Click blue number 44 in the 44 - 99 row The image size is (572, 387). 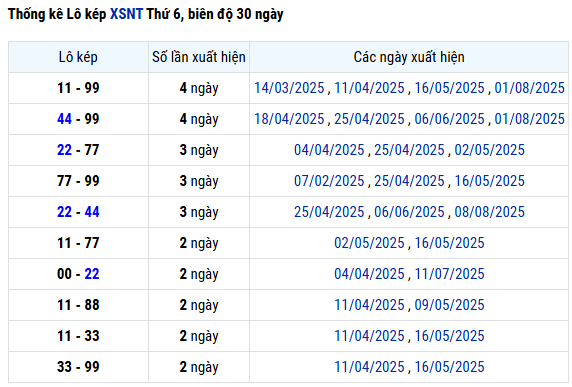64,119
